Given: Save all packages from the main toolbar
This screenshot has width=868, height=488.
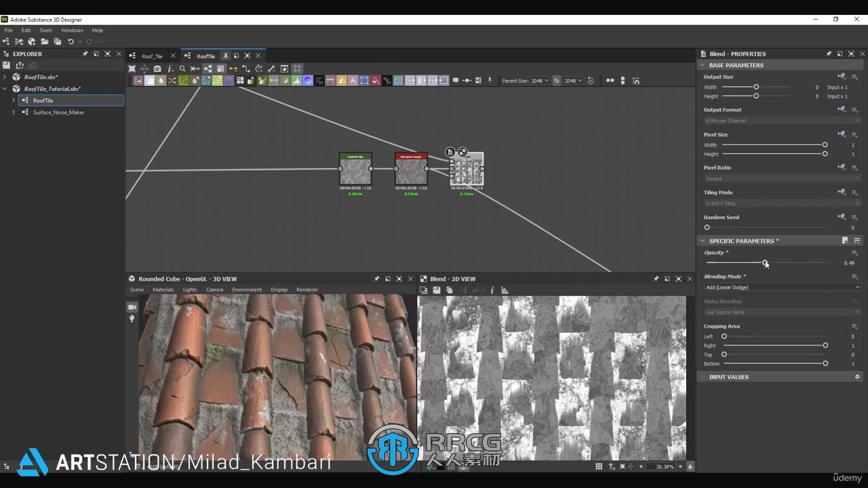Looking at the screenshot, I should pos(57,41).
